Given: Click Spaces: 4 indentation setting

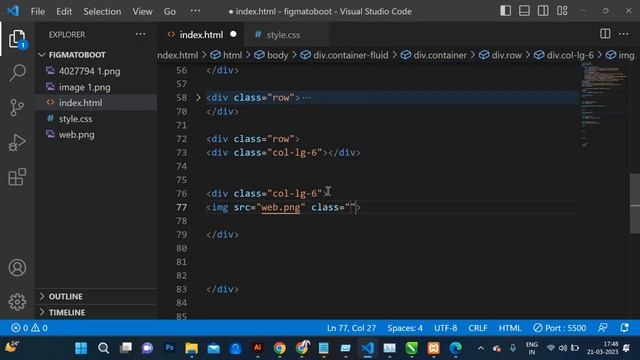Looking at the screenshot, I should [x=405, y=328].
